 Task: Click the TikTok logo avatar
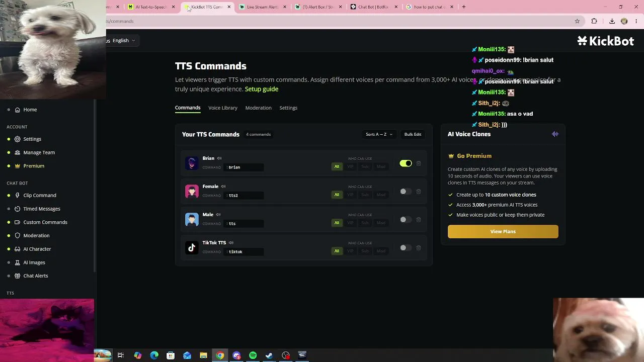click(x=192, y=247)
